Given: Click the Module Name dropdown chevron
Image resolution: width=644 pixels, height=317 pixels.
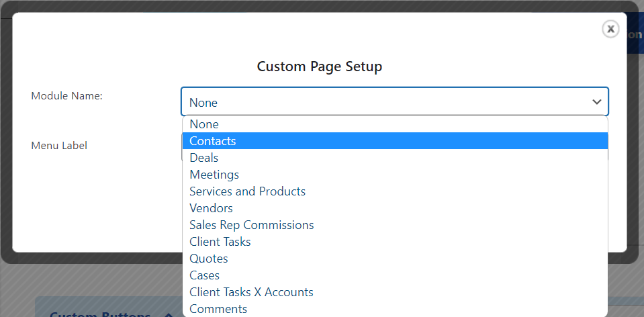Looking at the screenshot, I should (596, 102).
